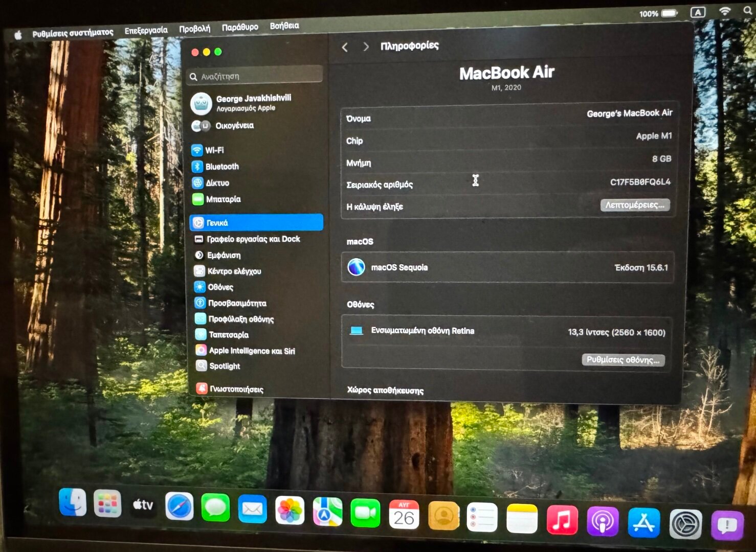The width and height of the screenshot is (756, 552).
Task: Open Contacts app in the Dock
Action: tap(443, 516)
